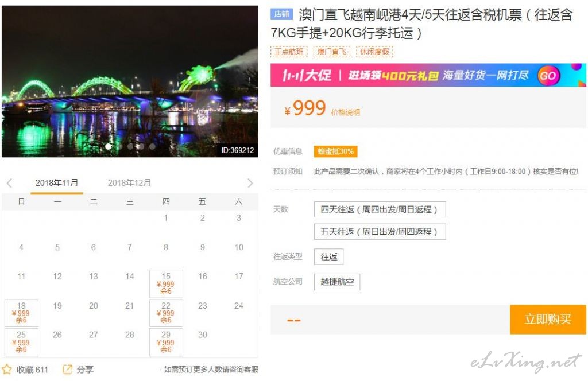Click the 澳门直飞 tag
This screenshot has width=588, height=381.
click(x=331, y=51)
